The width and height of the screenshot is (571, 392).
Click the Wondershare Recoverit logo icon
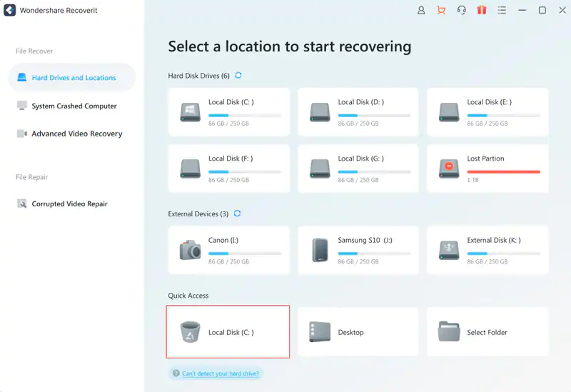click(9, 11)
